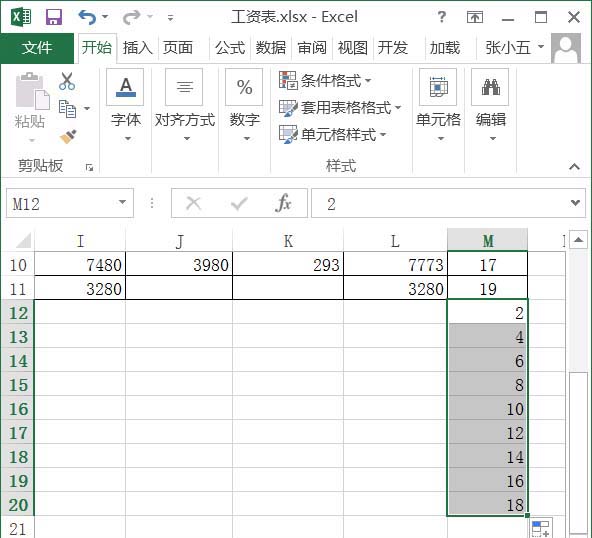The image size is (592, 538).
Task: Click the 单元格样式 button
Action: (333, 134)
